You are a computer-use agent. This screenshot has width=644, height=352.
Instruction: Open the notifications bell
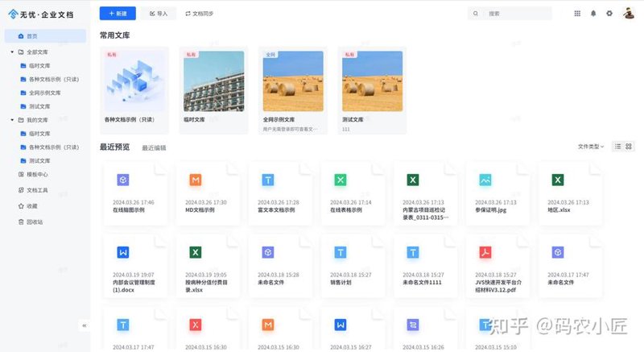593,14
